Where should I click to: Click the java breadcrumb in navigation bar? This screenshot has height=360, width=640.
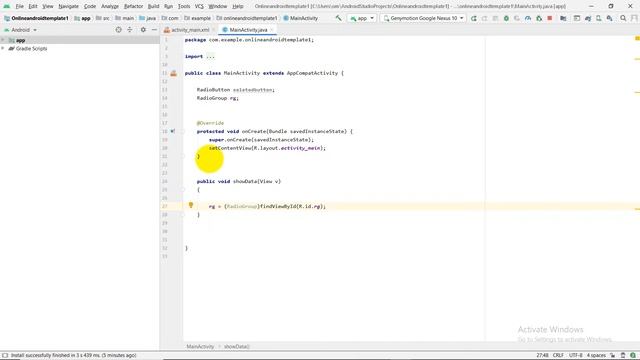148,18
